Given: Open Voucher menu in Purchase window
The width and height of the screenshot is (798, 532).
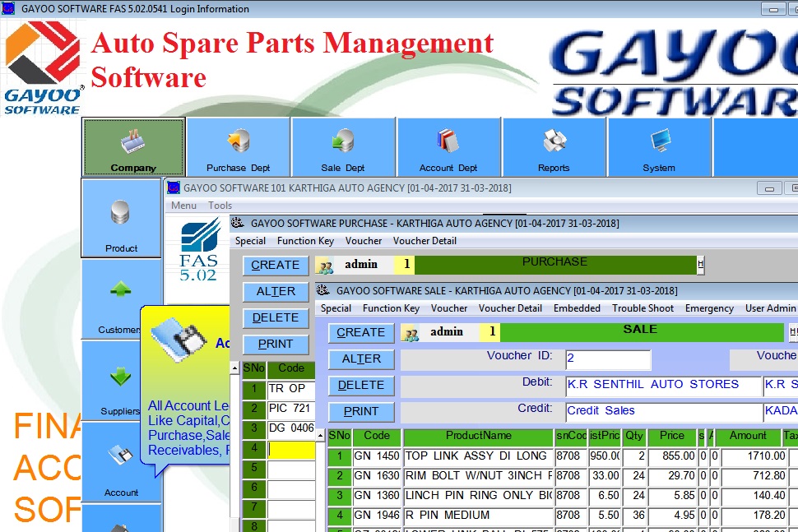Looking at the screenshot, I should tap(364, 241).
